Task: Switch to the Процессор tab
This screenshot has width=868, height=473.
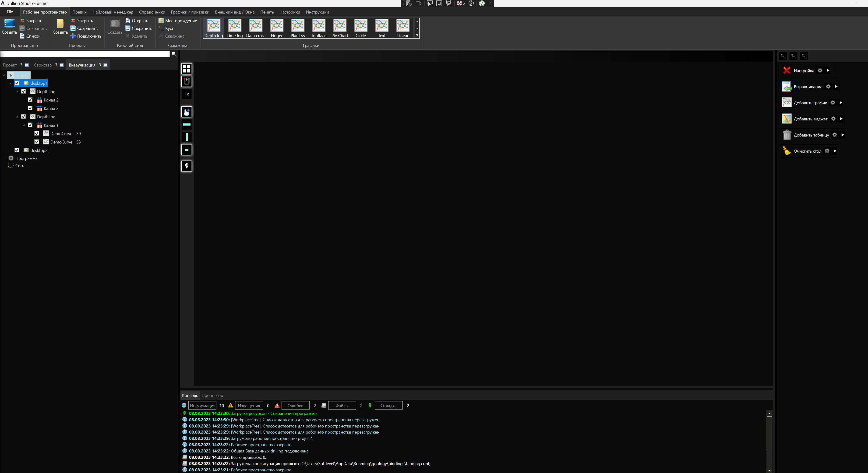Action: (212, 396)
